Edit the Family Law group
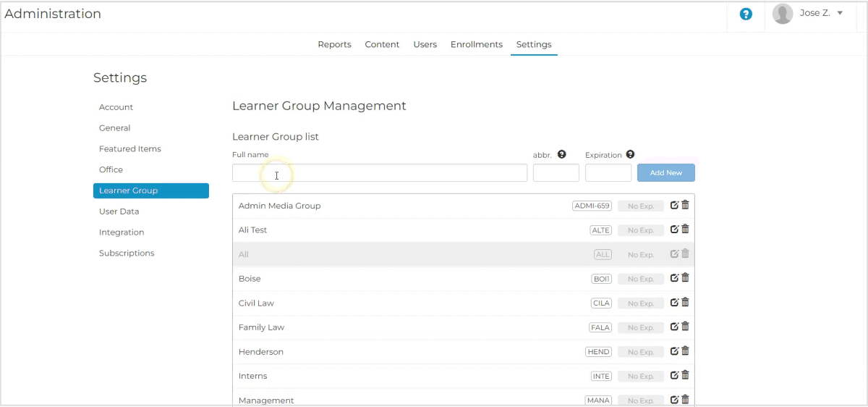The image size is (868, 407). coord(674,327)
